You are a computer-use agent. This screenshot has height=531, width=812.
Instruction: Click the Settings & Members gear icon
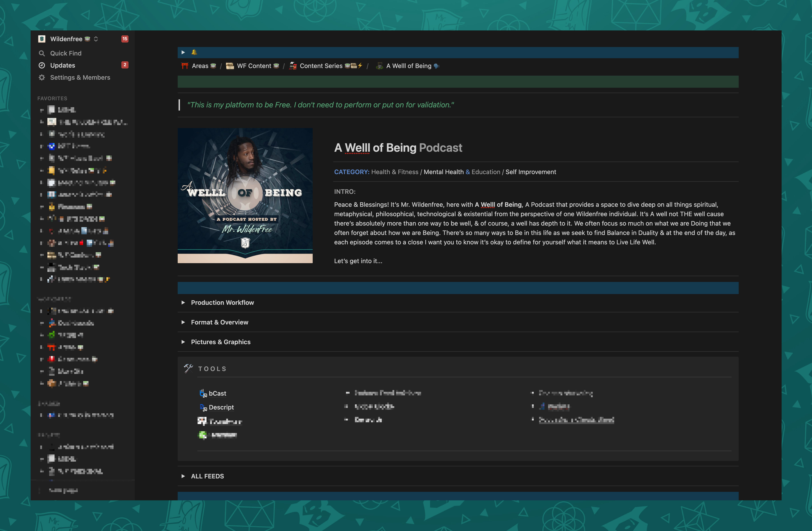click(42, 77)
